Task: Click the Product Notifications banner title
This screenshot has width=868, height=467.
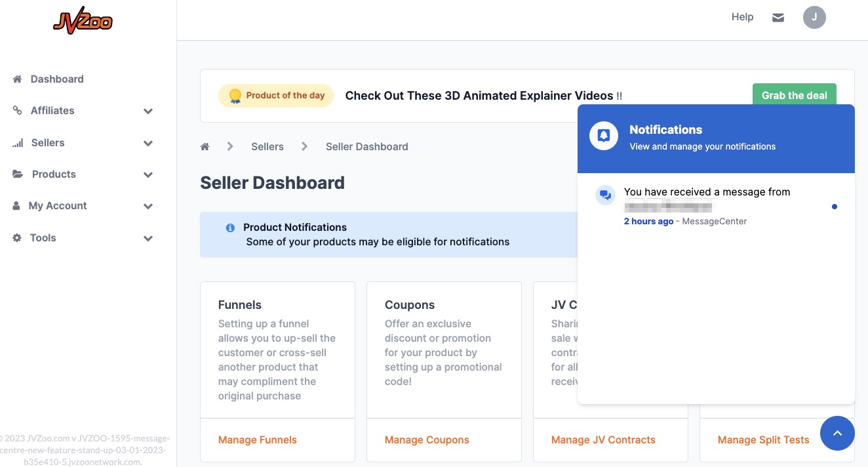Action: [x=295, y=227]
